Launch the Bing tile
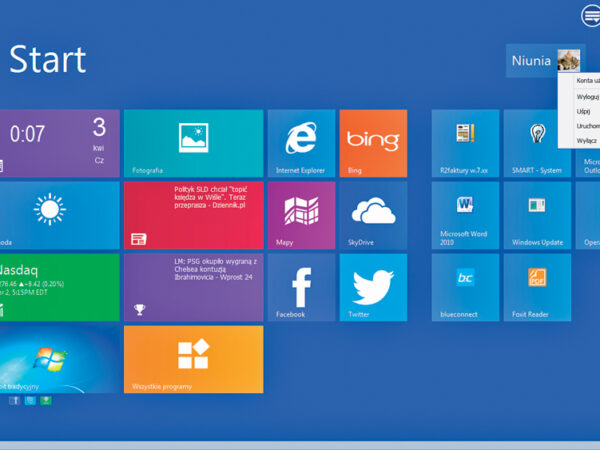The height and width of the screenshot is (450, 600). (x=373, y=143)
